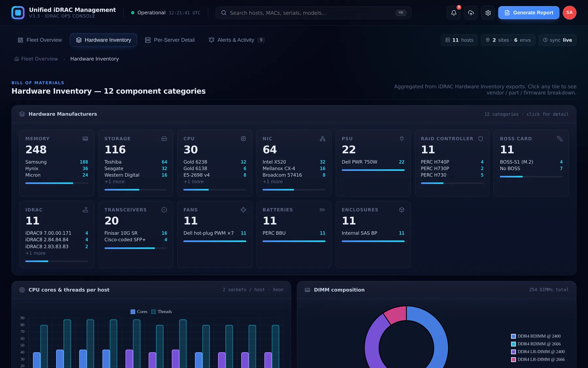
Task: Click the cloud upload icon button
Action: pyautogui.click(x=471, y=13)
